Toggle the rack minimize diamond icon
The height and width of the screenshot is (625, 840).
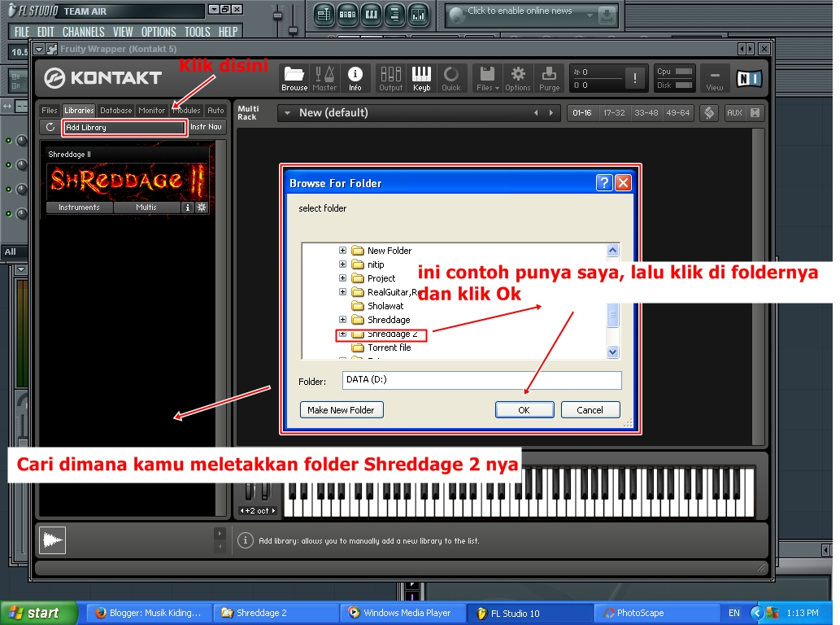coord(709,112)
